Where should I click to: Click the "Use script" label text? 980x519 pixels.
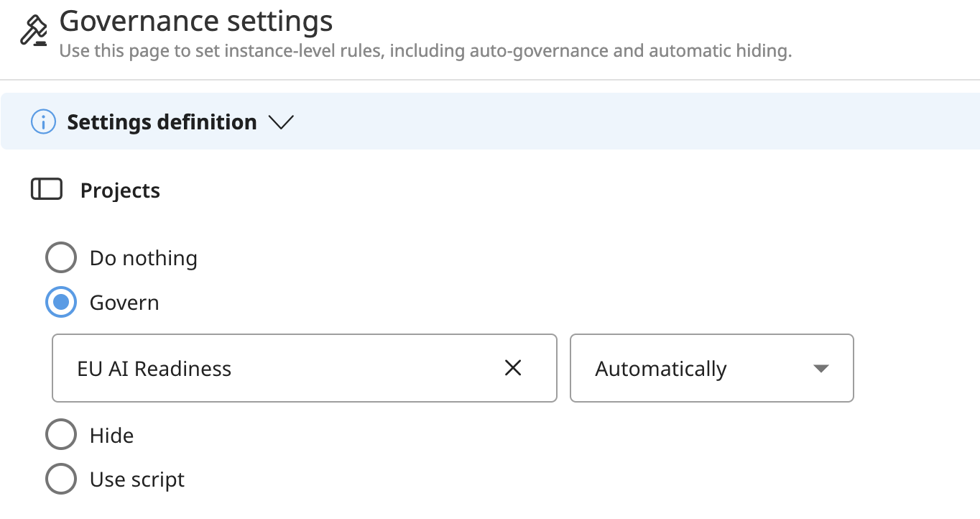pyautogui.click(x=137, y=479)
